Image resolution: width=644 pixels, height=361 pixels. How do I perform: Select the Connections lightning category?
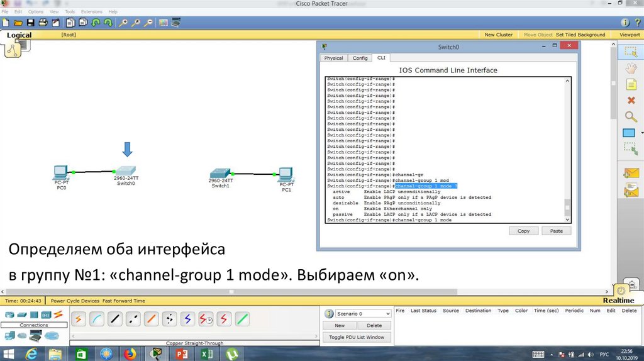click(x=58, y=314)
